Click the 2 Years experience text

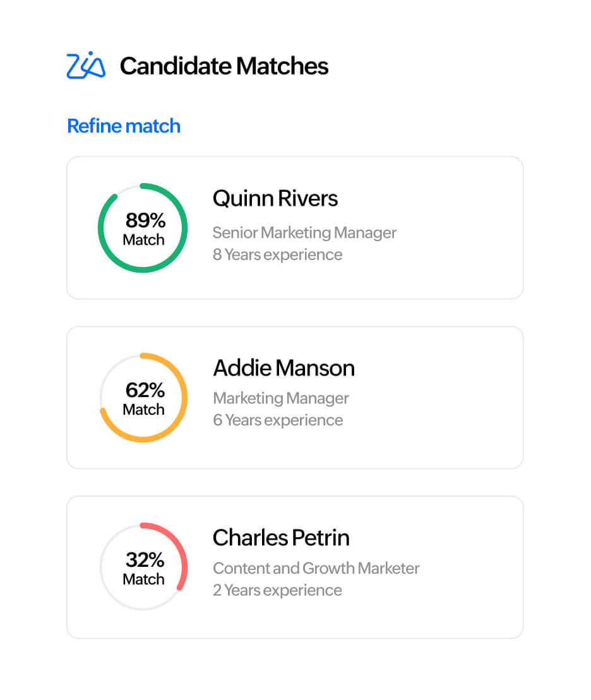click(x=277, y=591)
